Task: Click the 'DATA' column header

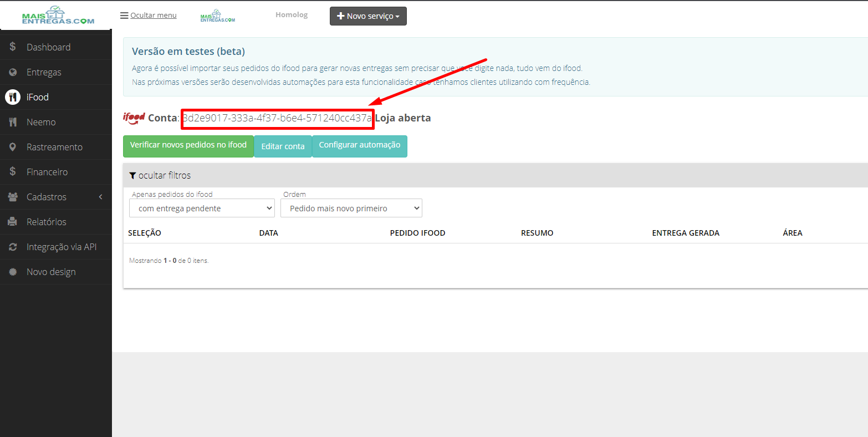Action: coord(269,233)
